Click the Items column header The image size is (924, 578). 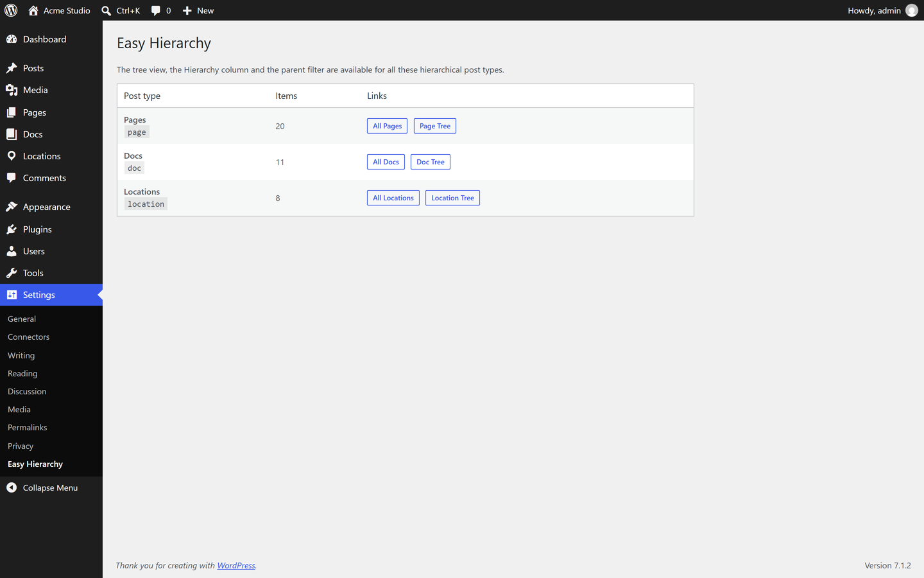pos(286,96)
